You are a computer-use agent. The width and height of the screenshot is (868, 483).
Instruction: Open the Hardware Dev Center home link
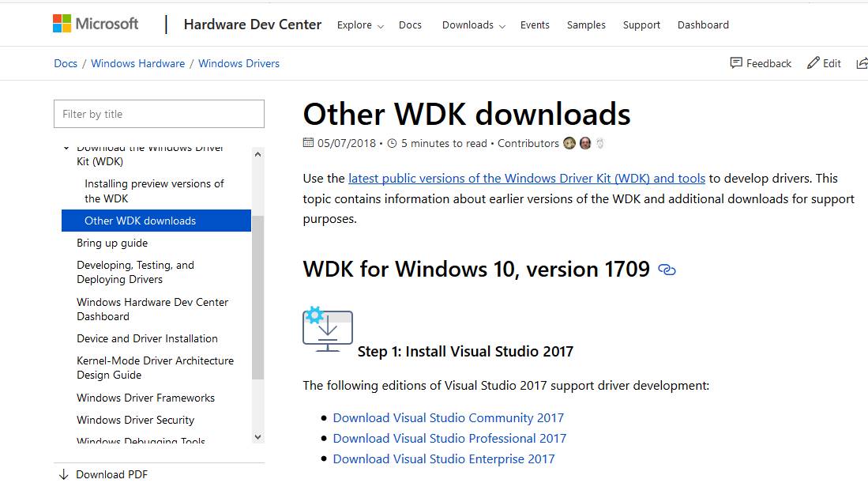pos(253,25)
